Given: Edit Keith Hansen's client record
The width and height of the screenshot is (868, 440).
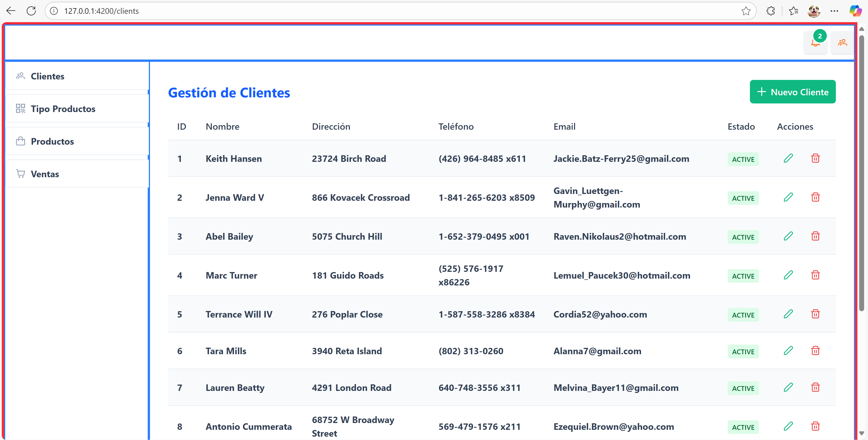Looking at the screenshot, I should click(788, 158).
